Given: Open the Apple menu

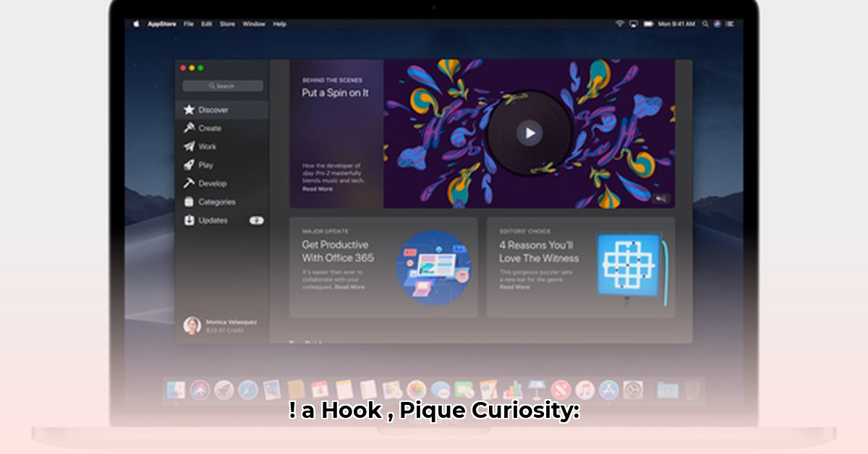Looking at the screenshot, I should pyautogui.click(x=135, y=24).
